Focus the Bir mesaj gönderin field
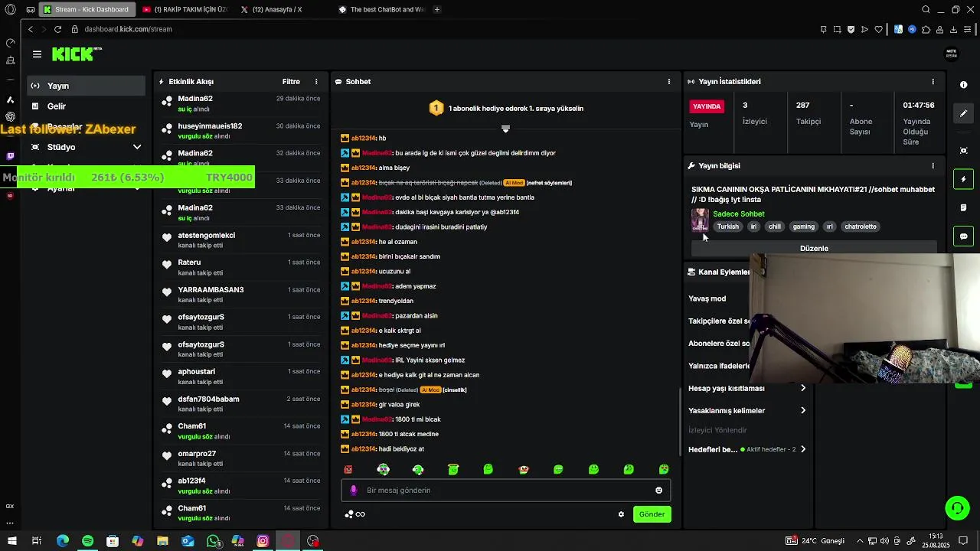The image size is (980, 551). (x=506, y=491)
